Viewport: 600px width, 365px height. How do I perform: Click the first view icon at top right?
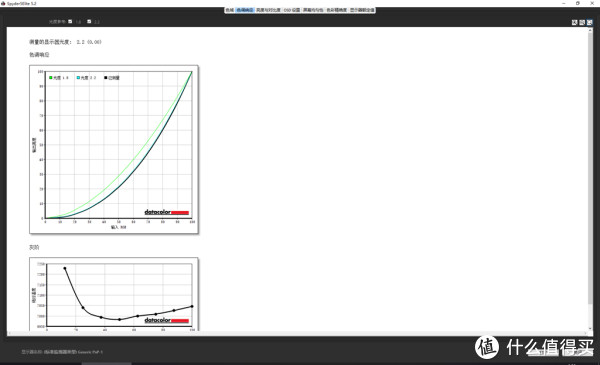pos(574,23)
